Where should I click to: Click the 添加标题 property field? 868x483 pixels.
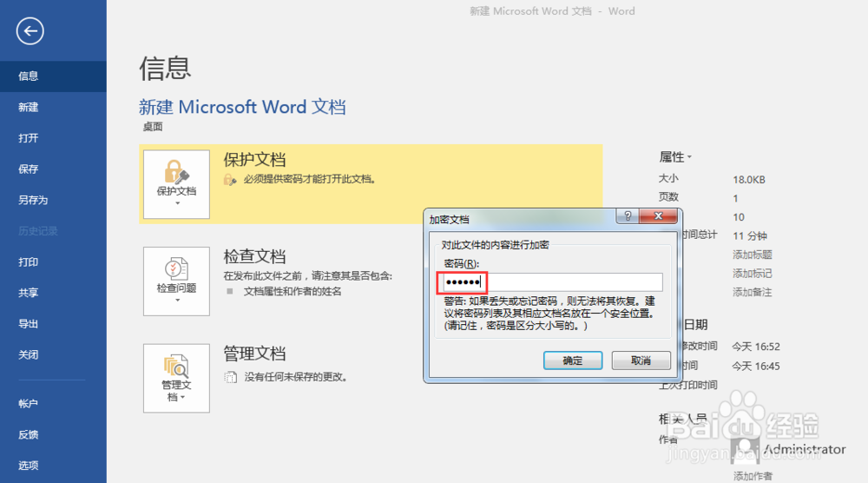coord(753,255)
